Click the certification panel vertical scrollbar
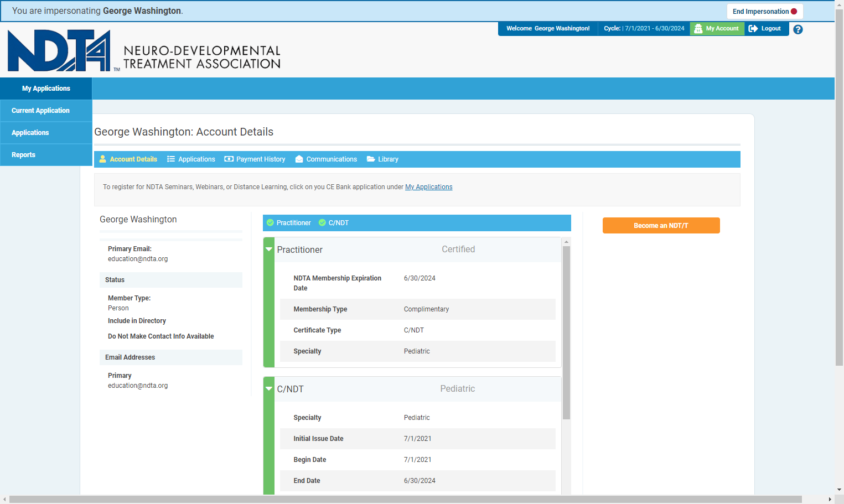 (566, 332)
